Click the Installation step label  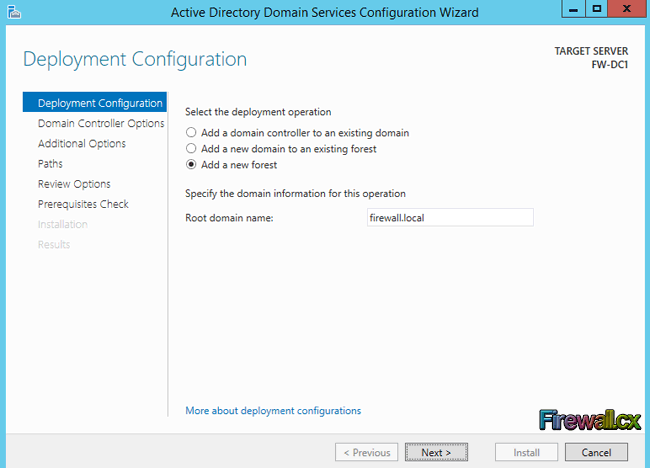(x=63, y=224)
